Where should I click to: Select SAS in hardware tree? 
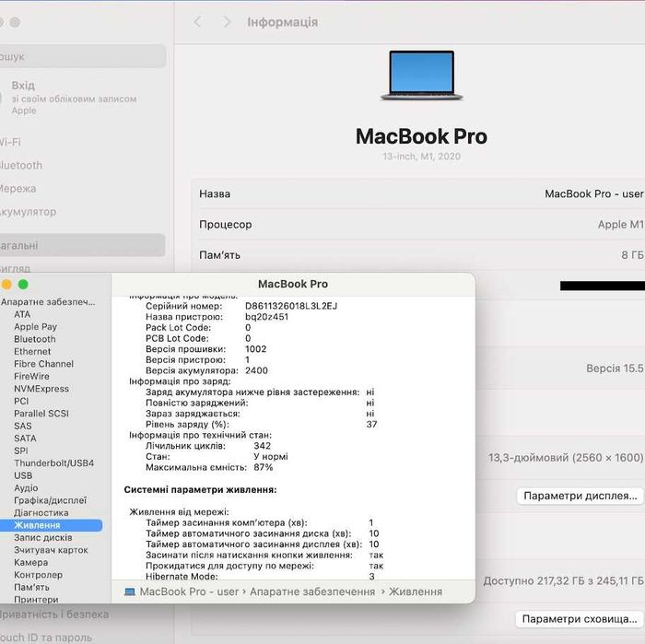(x=23, y=426)
